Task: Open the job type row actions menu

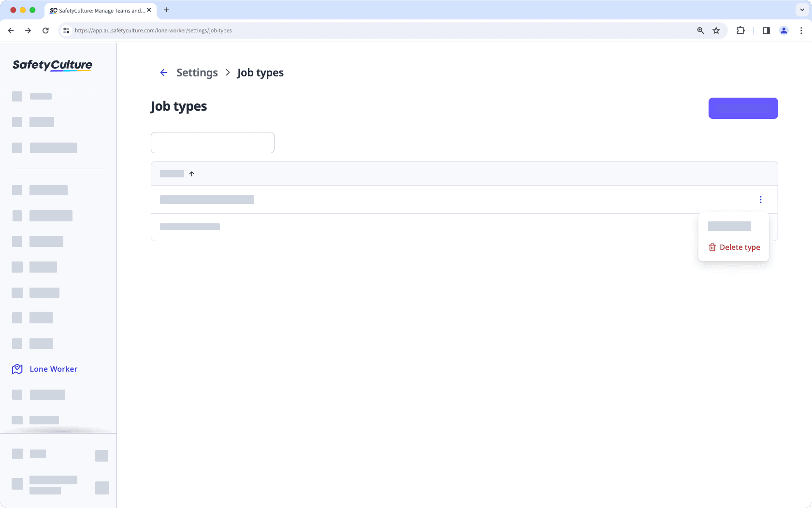Action: click(760, 199)
